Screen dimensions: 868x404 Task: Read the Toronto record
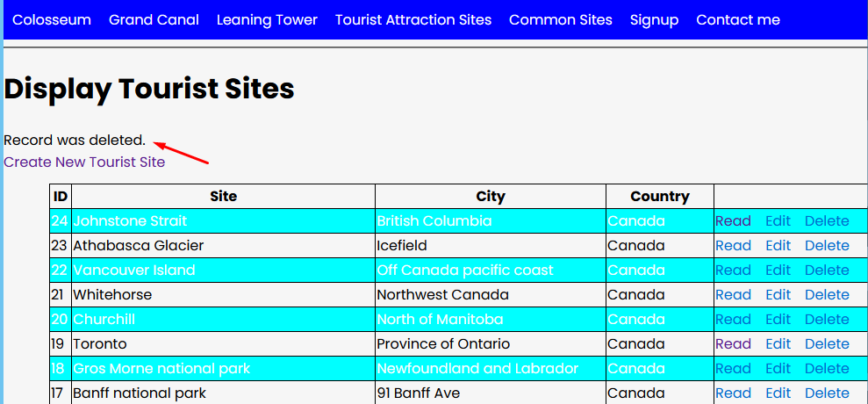733,344
